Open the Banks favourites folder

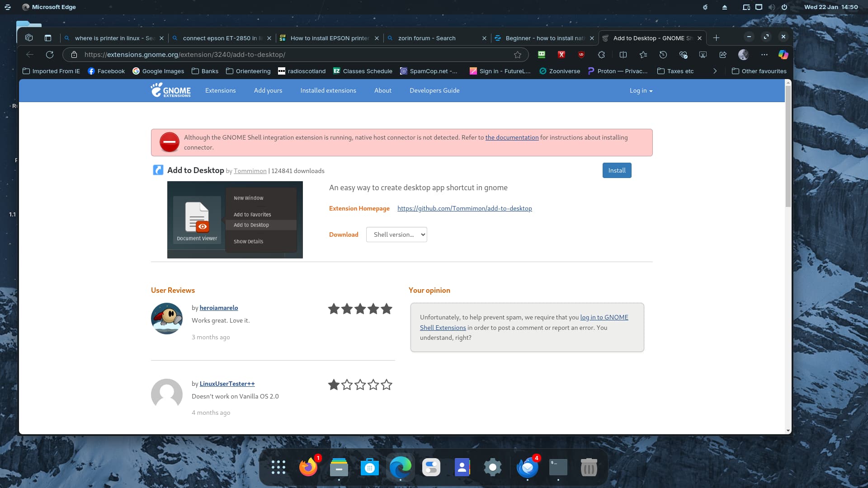coord(205,71)
